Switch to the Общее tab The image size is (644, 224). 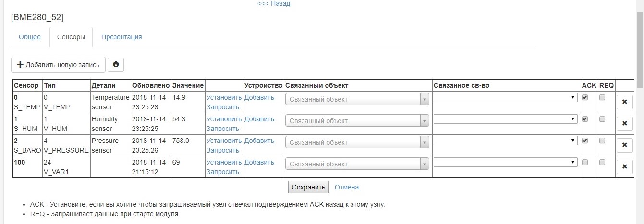tap(30, 37)
